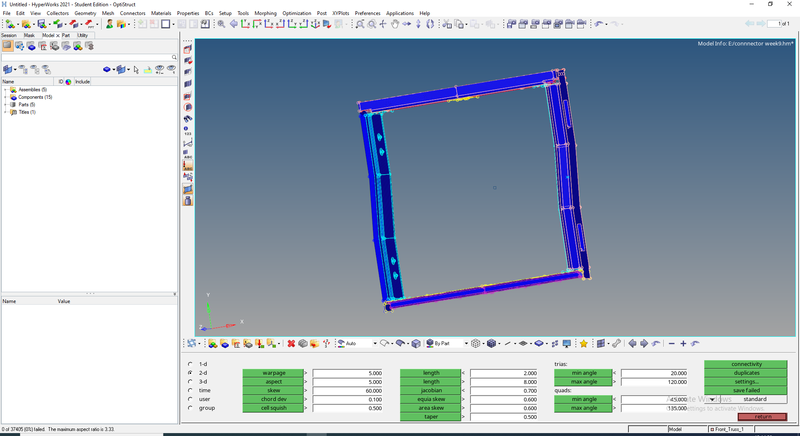Click the gold star favorites icon
800x436 pixels.
click(x=583, y=344)
